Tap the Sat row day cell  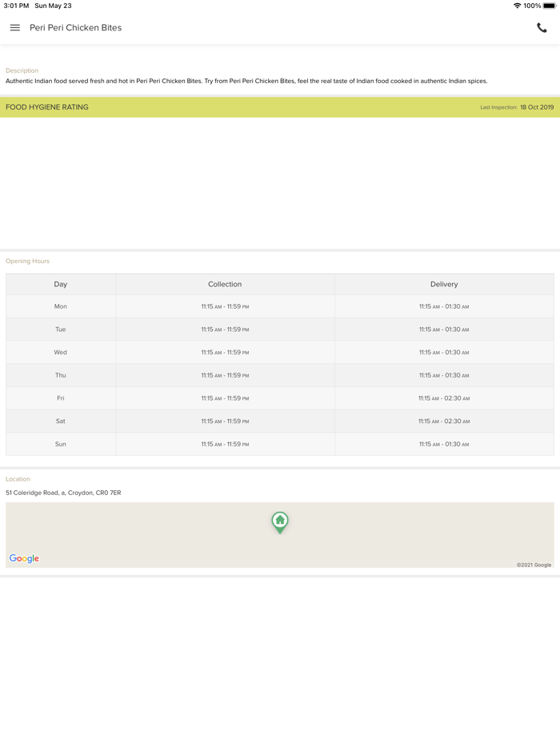[x=61, y=421]
